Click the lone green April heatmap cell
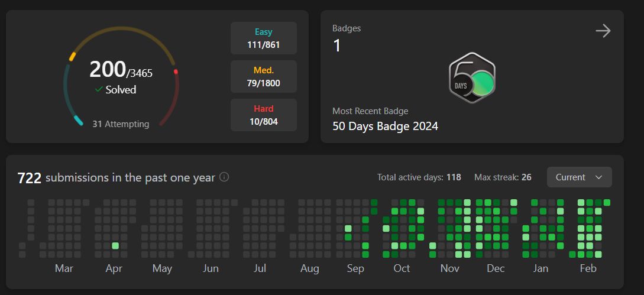 [x=115, y=245]
